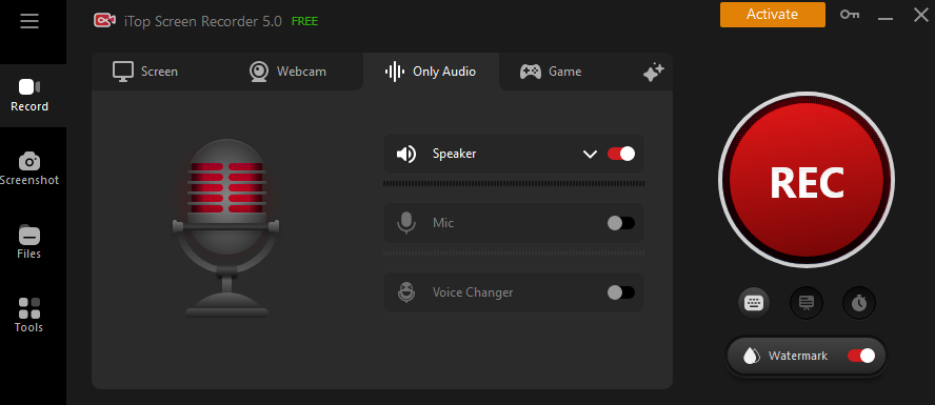Click the Watermark water-drop icon
Screen dimensions: 936x406
click(751, 356)
